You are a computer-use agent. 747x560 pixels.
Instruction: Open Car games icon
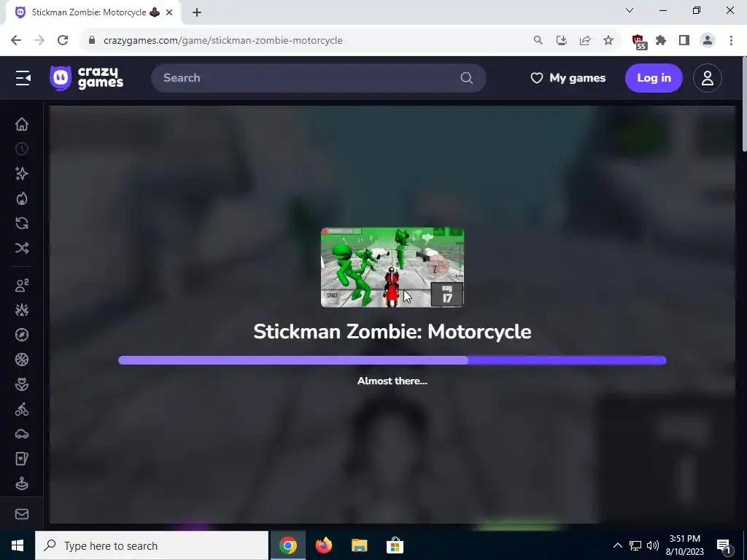pyautogui.click(x=22, y=434)
